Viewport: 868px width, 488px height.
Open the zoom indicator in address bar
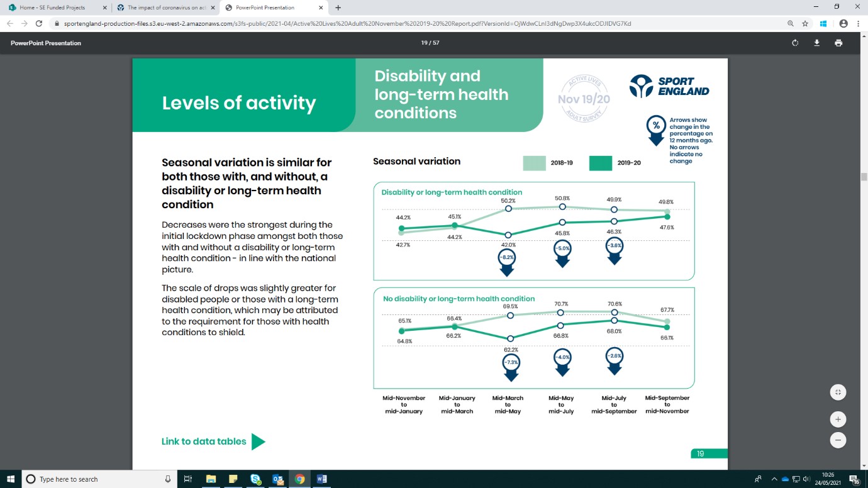click(790, 23)
